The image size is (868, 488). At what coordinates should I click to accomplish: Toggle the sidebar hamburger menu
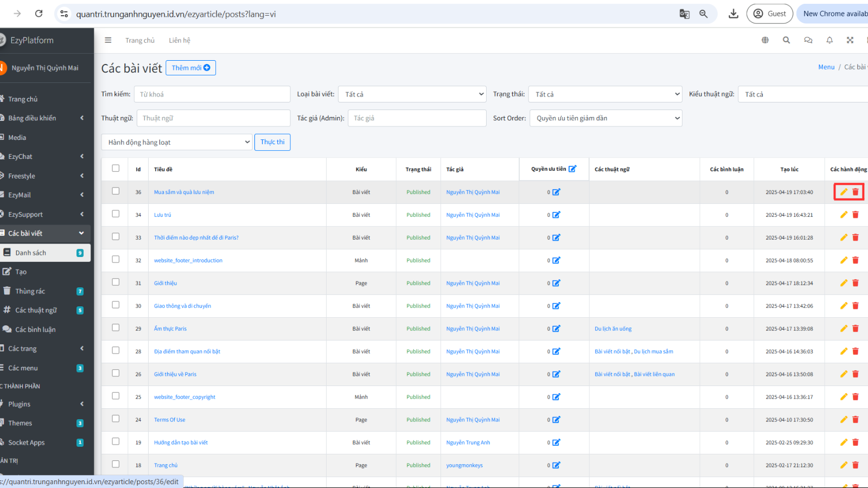click(108, 40)
